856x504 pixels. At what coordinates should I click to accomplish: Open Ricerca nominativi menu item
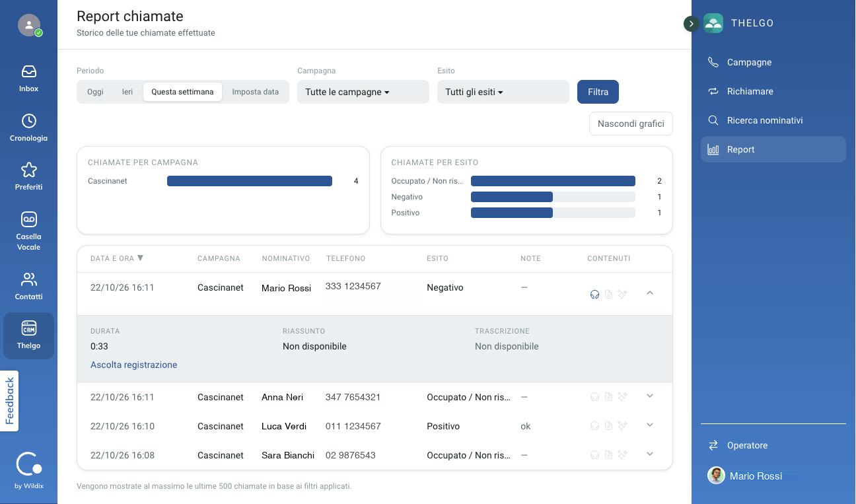click(773, 120)
